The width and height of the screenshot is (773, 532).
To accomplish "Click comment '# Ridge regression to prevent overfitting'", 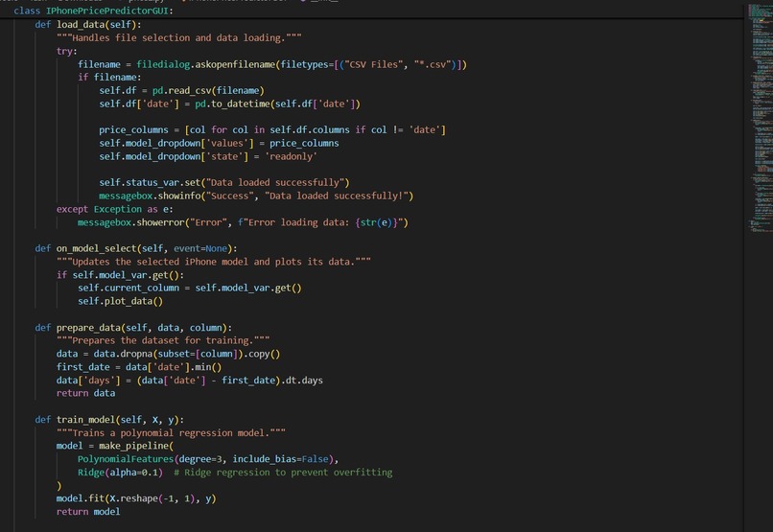I will [x=283, y=473].
